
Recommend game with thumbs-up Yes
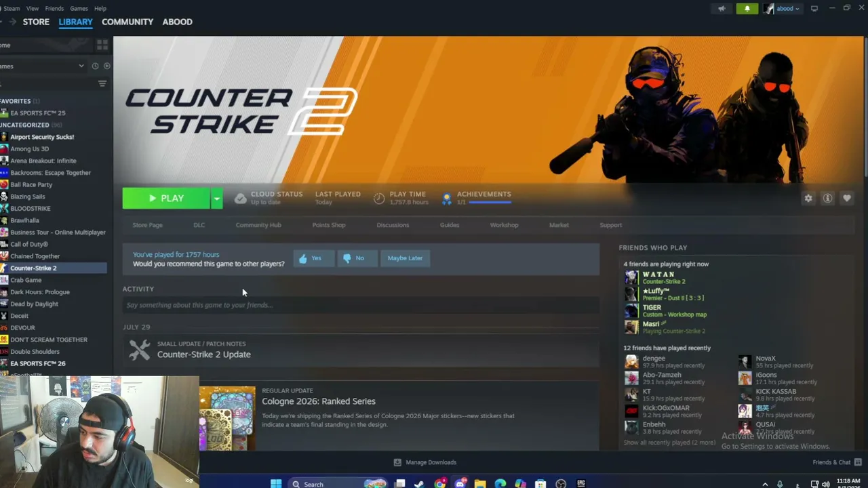point(313,258)
